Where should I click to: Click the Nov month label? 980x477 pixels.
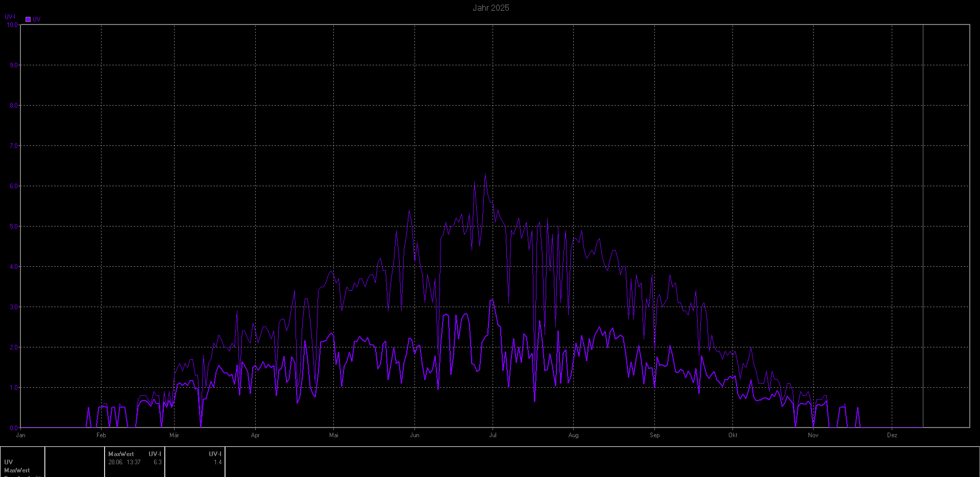813,435
